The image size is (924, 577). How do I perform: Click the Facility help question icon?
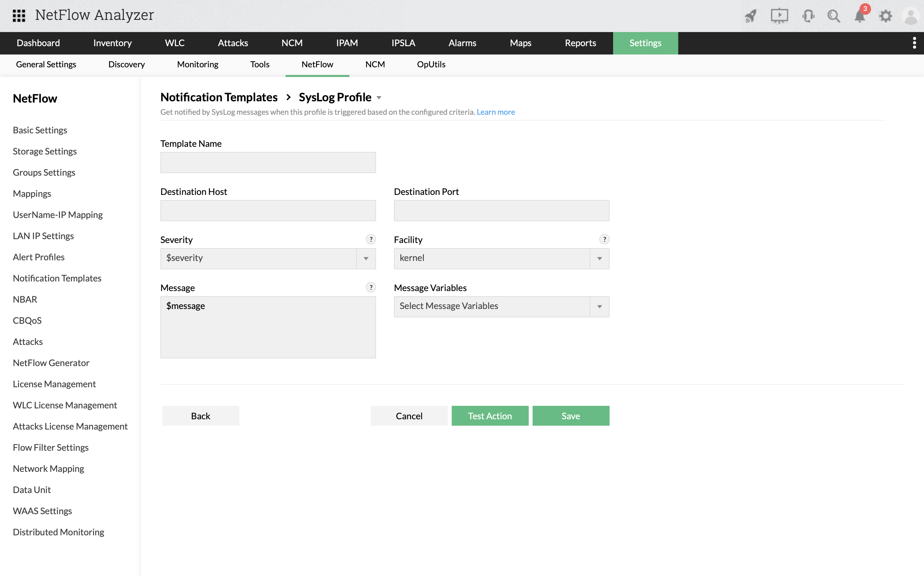(604, 239)
